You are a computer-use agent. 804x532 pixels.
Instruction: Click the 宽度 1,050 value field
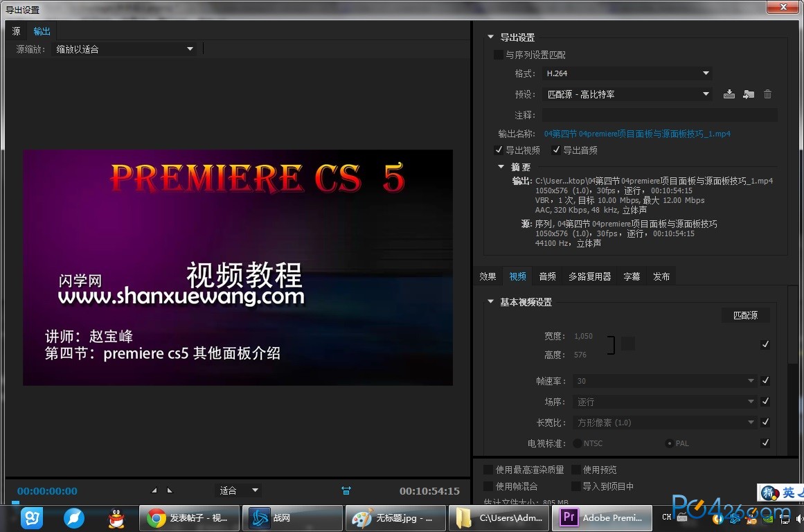point(584,336)
